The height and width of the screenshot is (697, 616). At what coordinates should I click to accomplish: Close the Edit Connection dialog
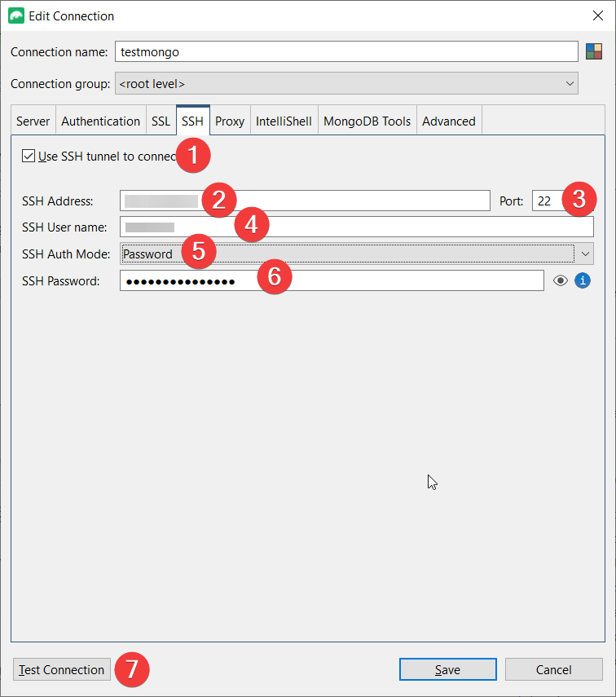tap(599, 15)
